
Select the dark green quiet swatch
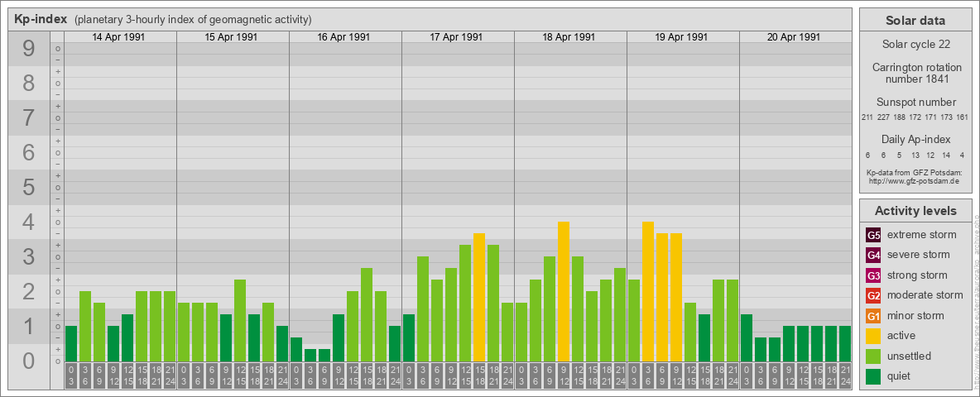pos(873,376)
